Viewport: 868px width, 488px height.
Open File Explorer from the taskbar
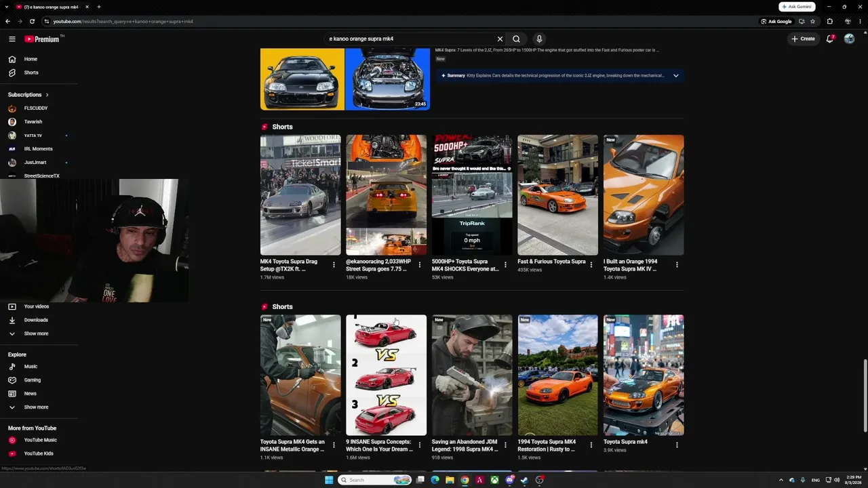[x=450, y=480]
